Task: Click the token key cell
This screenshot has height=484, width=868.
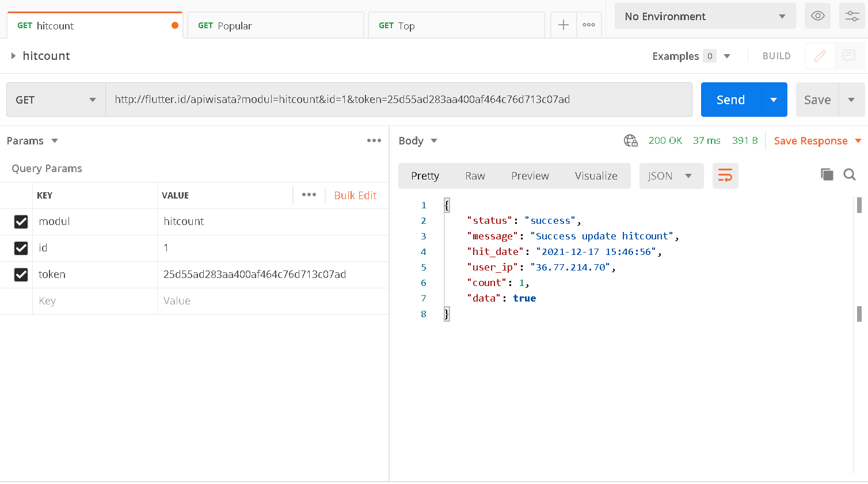Action: (x=95, y=275)
